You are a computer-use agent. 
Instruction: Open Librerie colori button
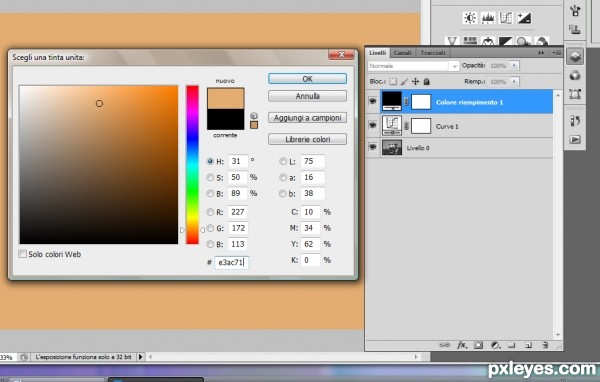[x=307, y=139]
